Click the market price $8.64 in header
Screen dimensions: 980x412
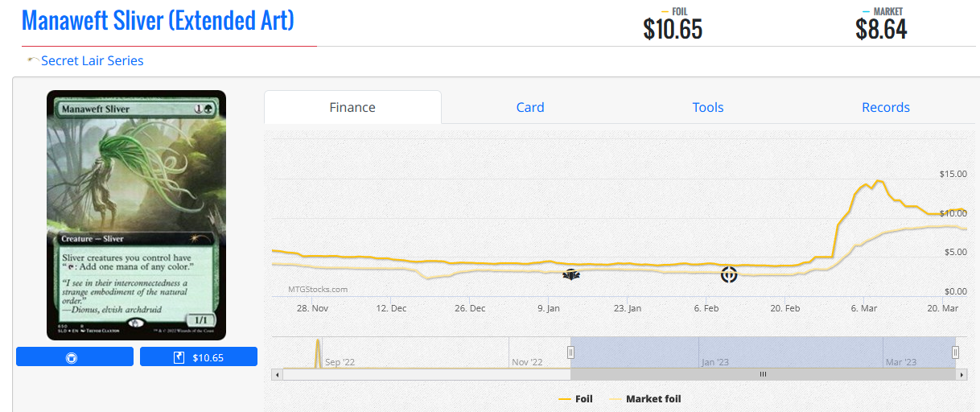[881, 30]
